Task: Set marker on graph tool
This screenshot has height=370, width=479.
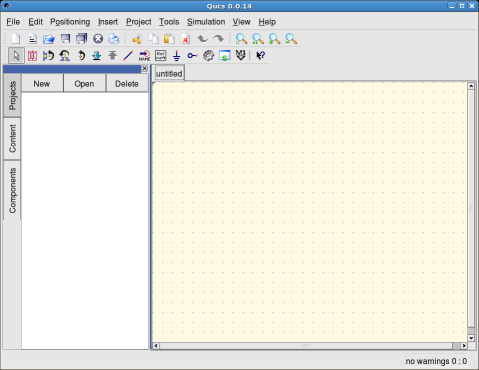Action: point(241,55)
